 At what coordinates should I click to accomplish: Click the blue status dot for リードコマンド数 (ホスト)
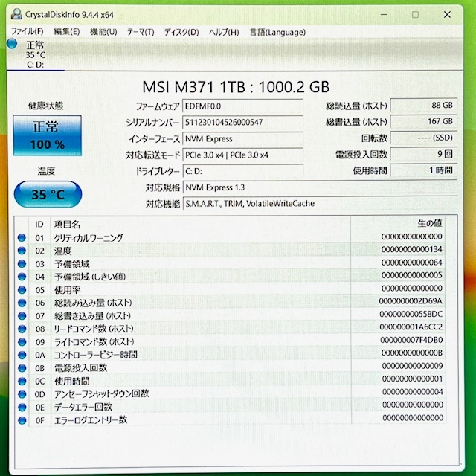click(22, 329)
